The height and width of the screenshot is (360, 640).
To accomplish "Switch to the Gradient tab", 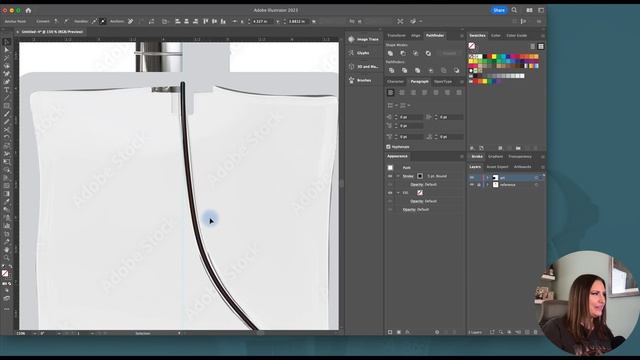I will [496, 157].
